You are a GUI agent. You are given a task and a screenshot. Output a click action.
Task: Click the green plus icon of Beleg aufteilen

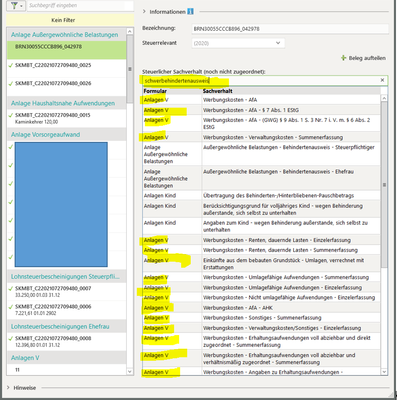click(x=343, y=58)
